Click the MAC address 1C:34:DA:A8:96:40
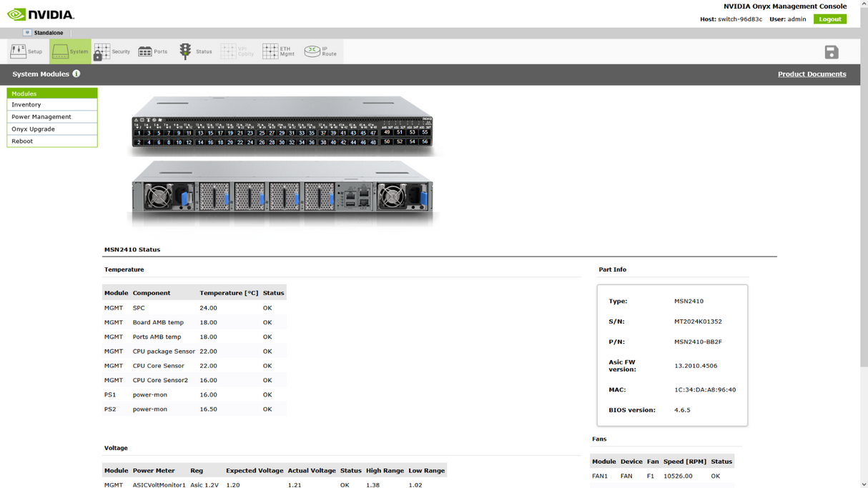Image resolution: width=868 pixels, height=488 pixels. (705, 390)
